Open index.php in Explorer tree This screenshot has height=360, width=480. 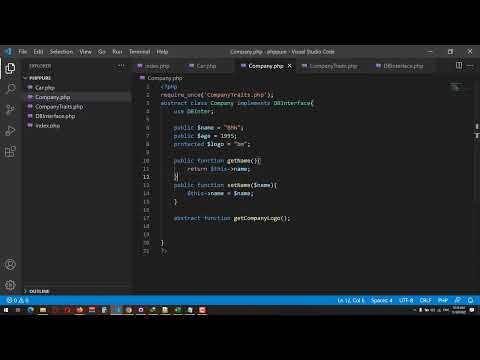47,125
